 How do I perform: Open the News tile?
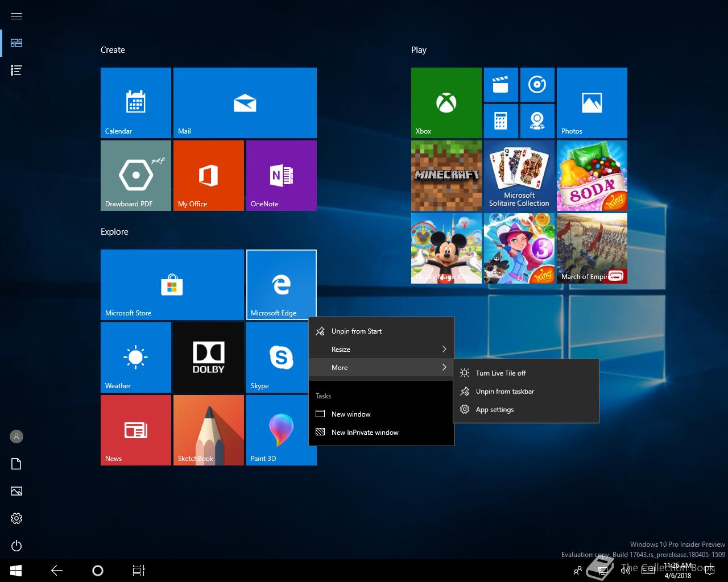tap(136, 430)
